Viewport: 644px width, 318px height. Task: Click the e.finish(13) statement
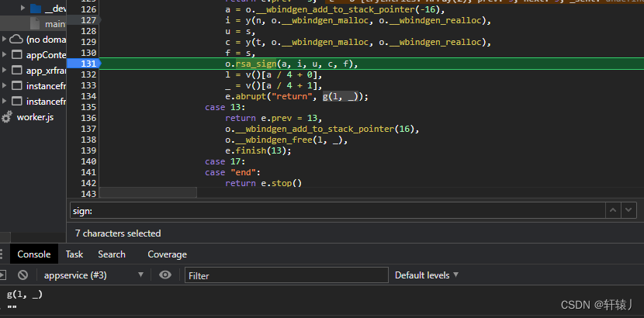pyautogui.click(x=258, y=150)
